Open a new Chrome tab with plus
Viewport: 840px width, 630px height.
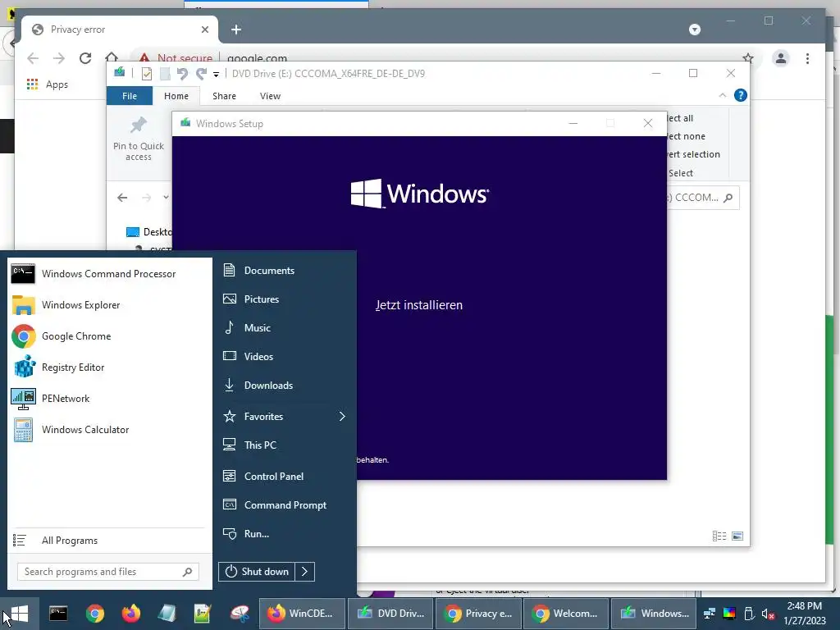click(x=236, y=30)
